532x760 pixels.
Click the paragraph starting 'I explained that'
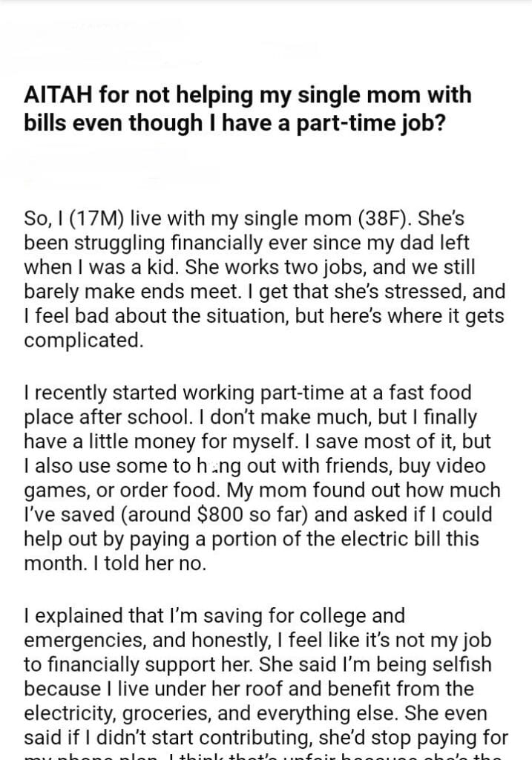(x=266, y=675)
